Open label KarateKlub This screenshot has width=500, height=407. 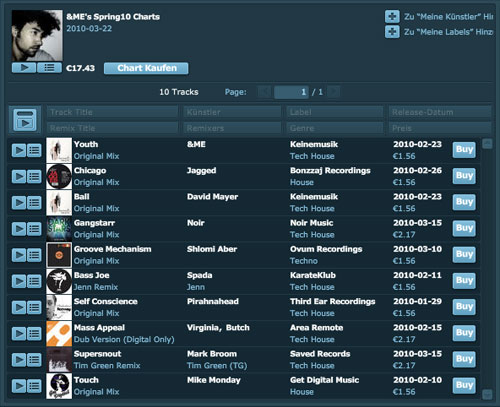pos(313,275)
